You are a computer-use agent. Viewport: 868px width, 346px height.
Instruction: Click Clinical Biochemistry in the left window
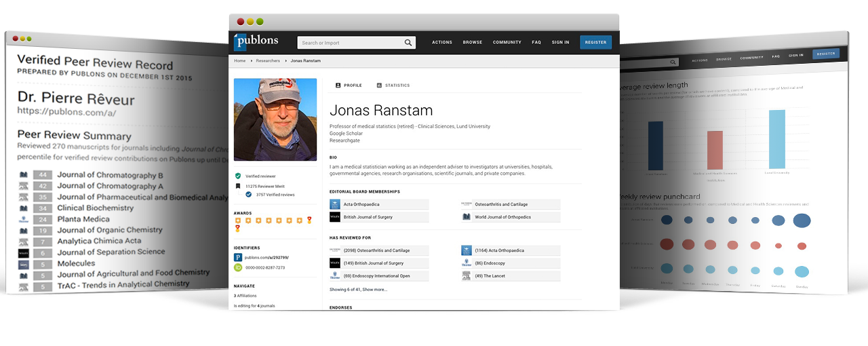click(96, 208)
